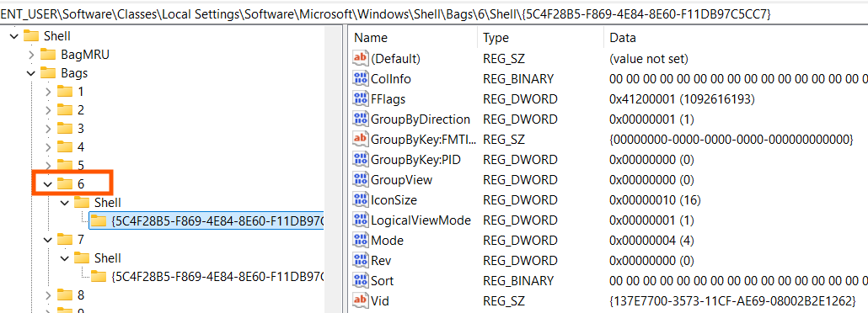Expand the 8 key in tree

[48, 294]
